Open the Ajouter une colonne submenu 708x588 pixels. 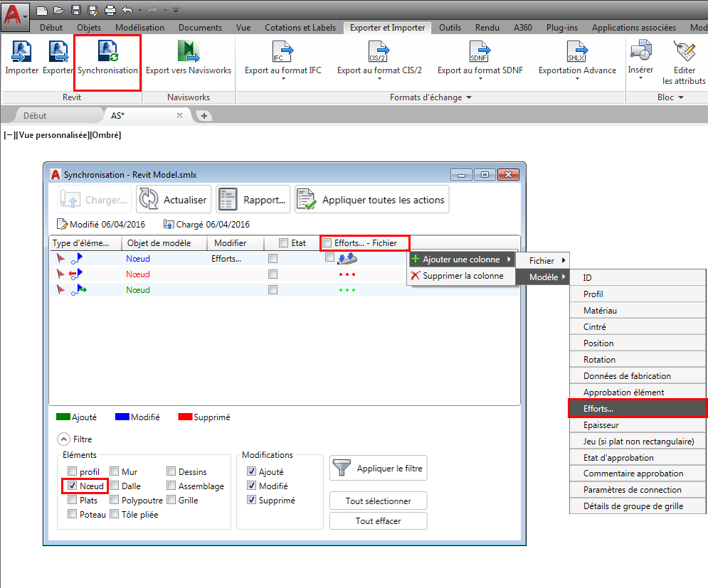click(x=462, y=259)
